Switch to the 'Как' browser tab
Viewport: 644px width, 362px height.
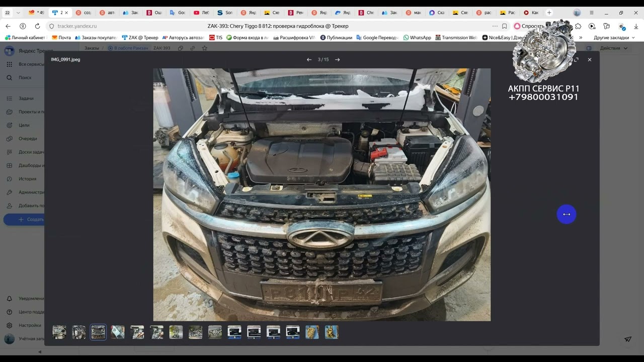tap(532, 13)
